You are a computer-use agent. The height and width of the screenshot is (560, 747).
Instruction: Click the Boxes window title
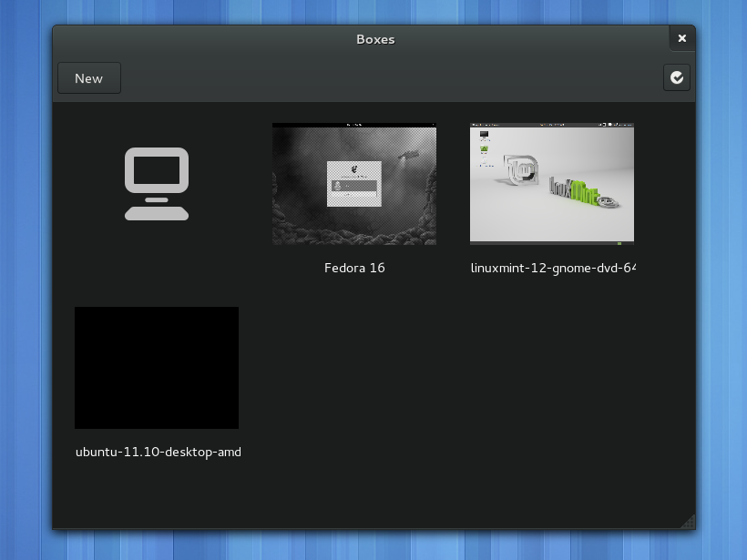pos(375,39)
